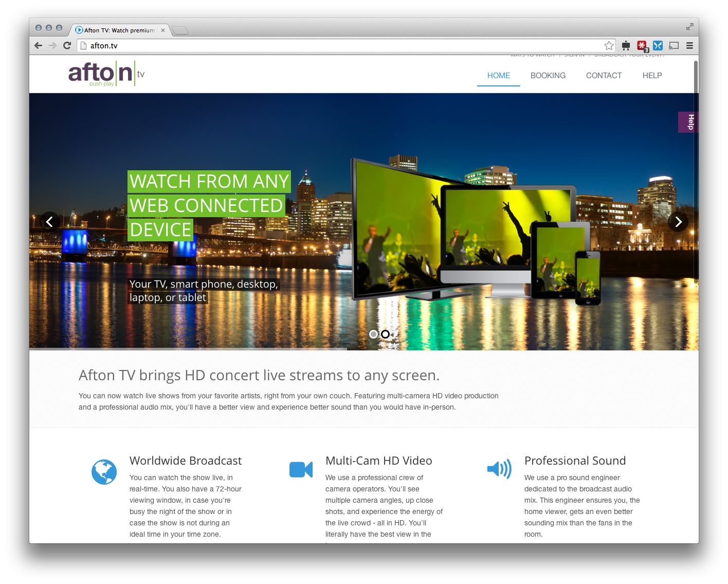Click the Professional Sound heading
The width and height of the screenshot is (728, 584).
click(x=575, y=461)
